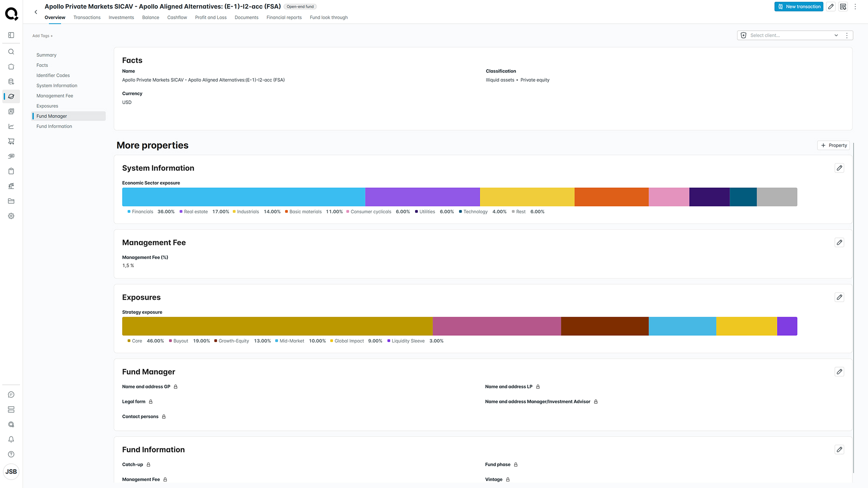This screenshot has height=488, width=868.
Task: Click the orange Basic materials bar segment
Action: click(612, 197)
